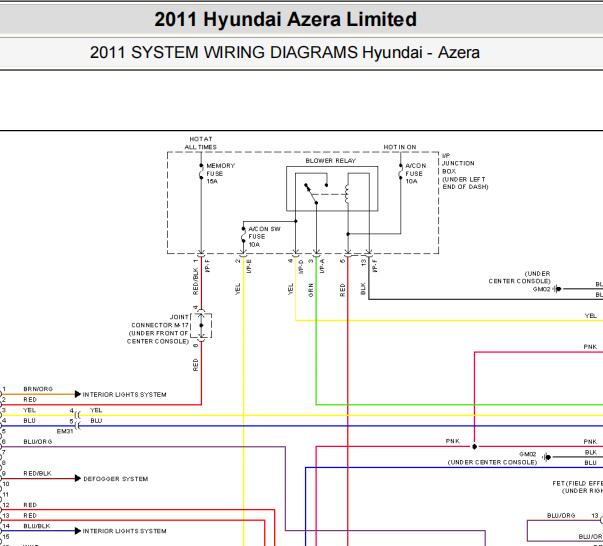Screen dimensions: 603x546
Task: Click 'INTERIOR LIGHTS SYSTEM' next to BLU/BLK wire
Action: [x=124, y=531]
